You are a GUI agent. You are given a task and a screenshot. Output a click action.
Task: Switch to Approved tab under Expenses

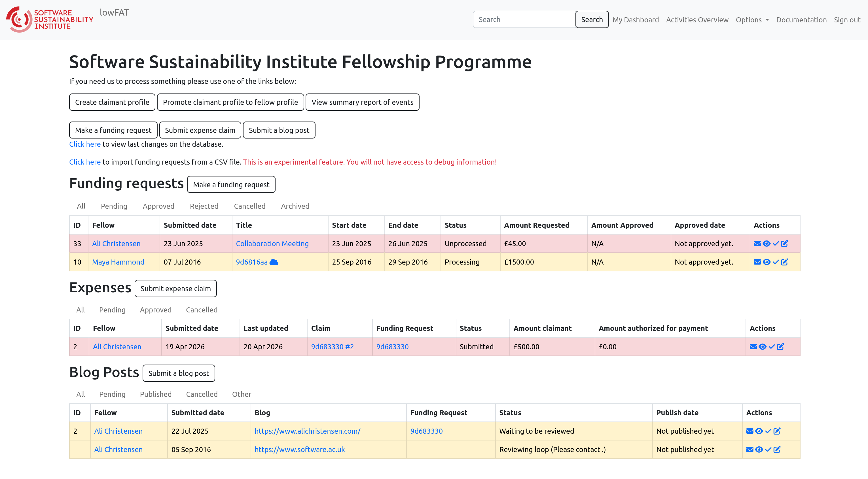click(x=156, y=310)
